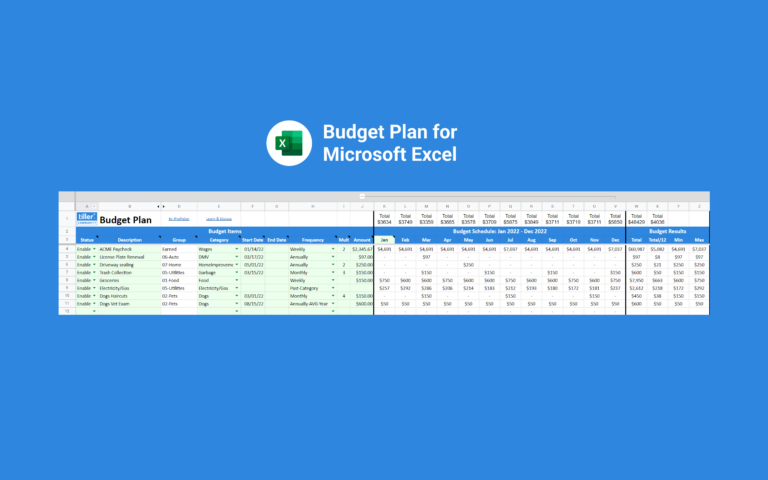Select the Max results column header
Image resolution: width=768 pixels, height=480 pixels.
699,240
